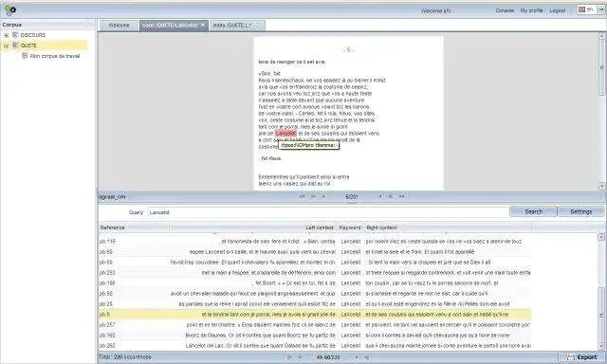This screenshot has width=607, height=364.
Task: Go to next edition page
Action: click(x=380, y=196)
